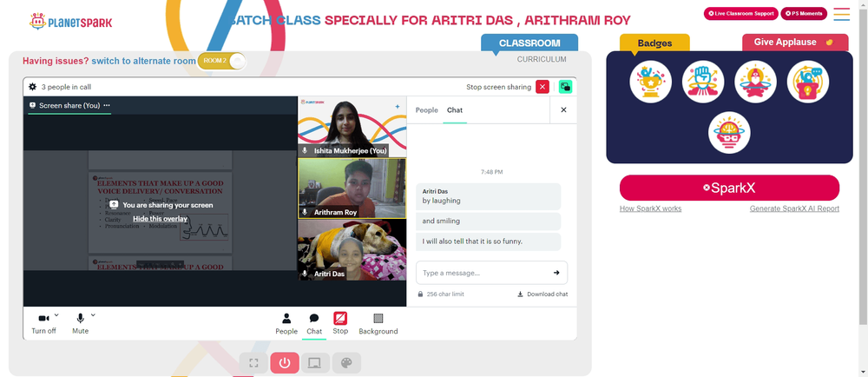Open the Background effects option
868x377 pixels.
coord(378,323)
